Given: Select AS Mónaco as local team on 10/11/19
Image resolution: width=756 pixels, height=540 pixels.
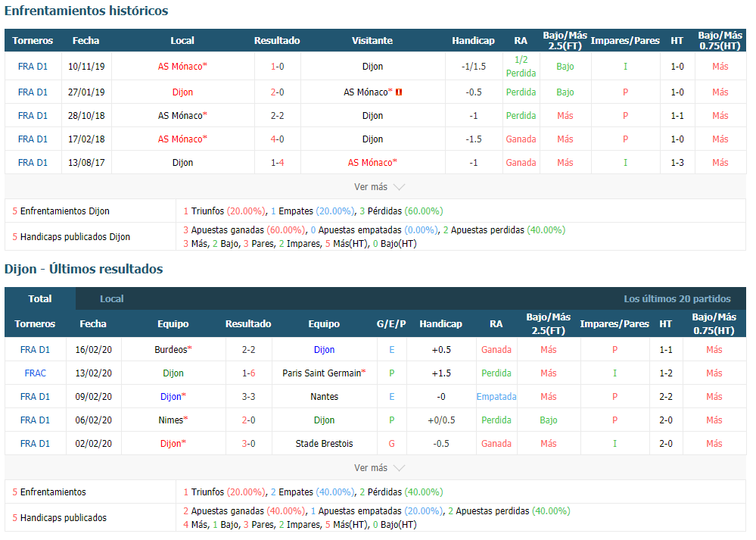Looking at the screenshot, I should [182, 67].
